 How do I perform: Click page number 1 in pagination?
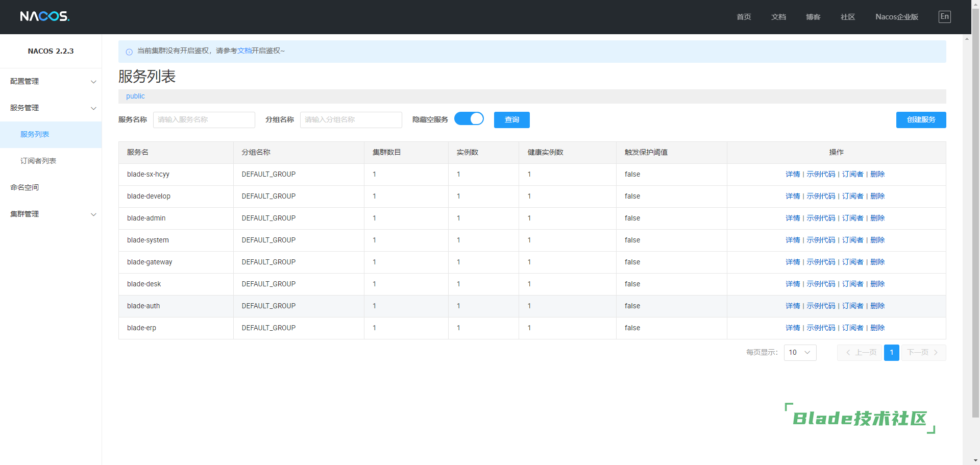(x=892, y=353)
